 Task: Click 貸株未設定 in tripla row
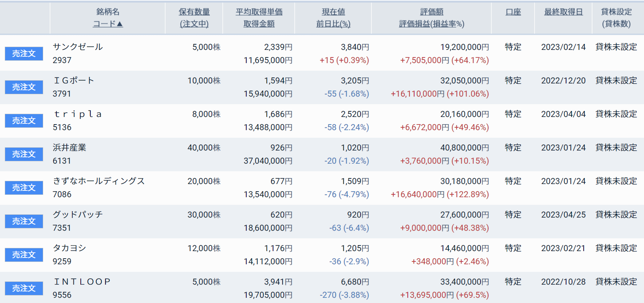616,114
